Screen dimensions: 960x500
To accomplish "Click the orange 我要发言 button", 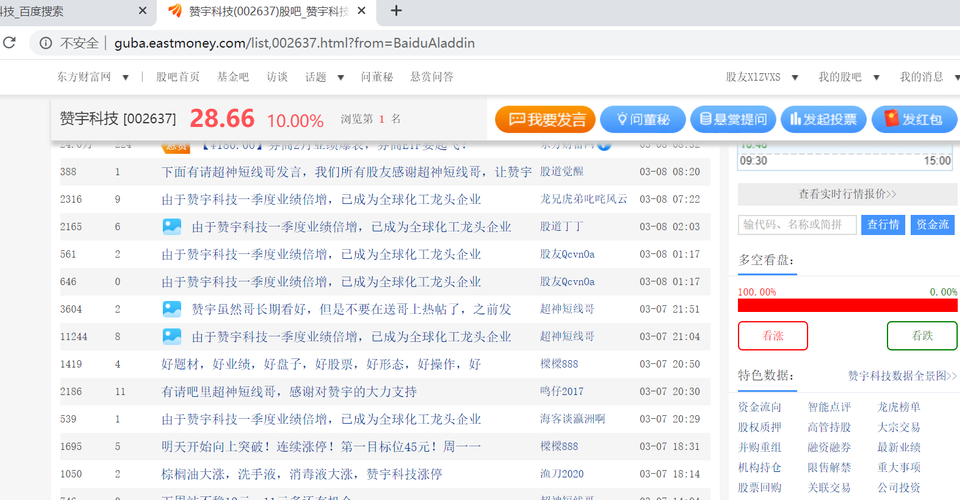I will pyautogui.click(x=545, y=119).
